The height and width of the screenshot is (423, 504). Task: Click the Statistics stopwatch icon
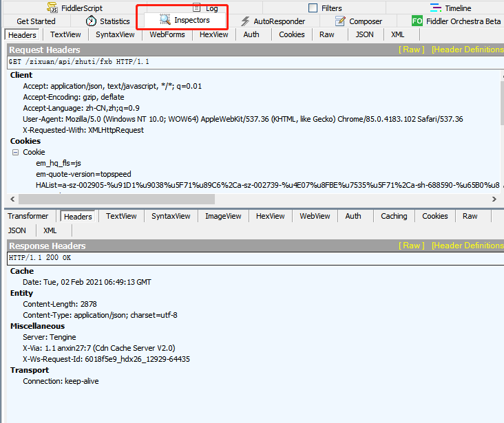[x=91, y=21]
